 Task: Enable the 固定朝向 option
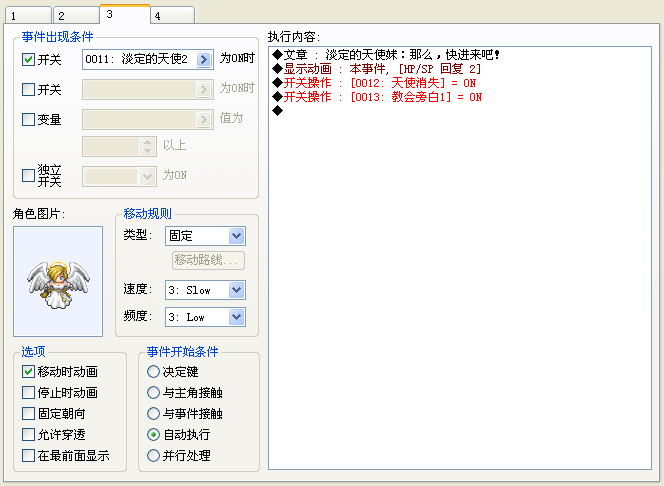(x=28, y=414)
